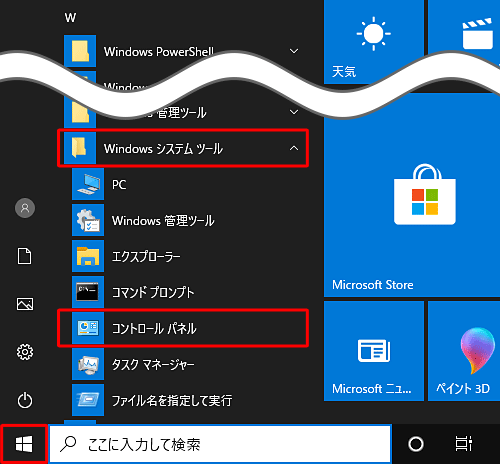The image size is (500, 464).
Task: Collapse the Windows システム ツール chevron
Action: pos(294,148)
